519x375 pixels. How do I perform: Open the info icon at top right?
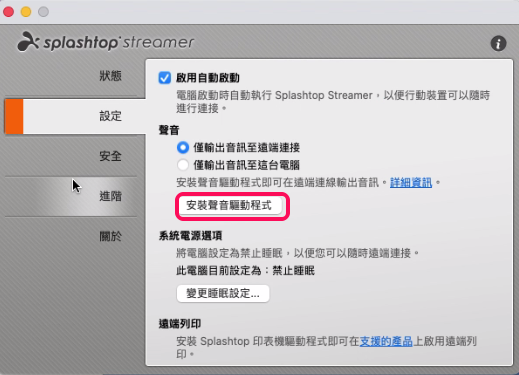[x=498, y=43]
